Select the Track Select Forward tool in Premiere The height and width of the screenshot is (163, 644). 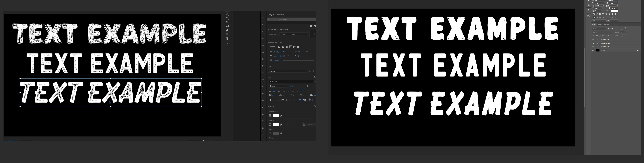pyautogui.click(x=227, y=14)
